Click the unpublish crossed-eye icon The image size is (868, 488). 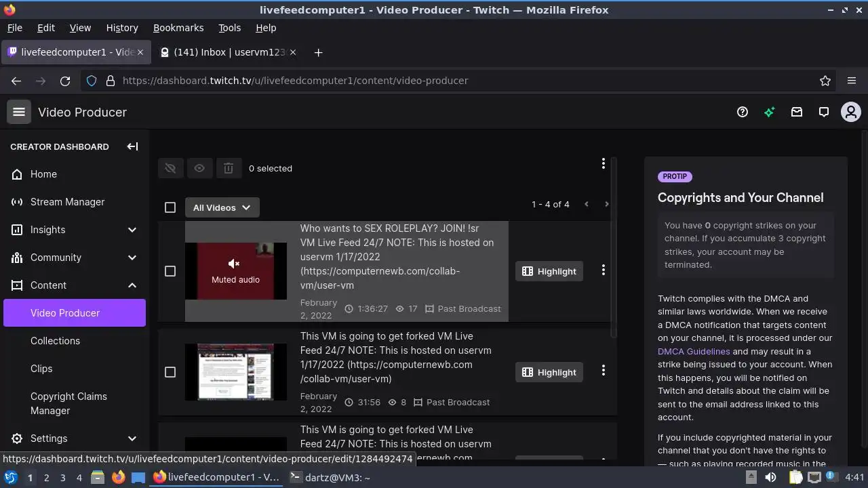[171, 168]
